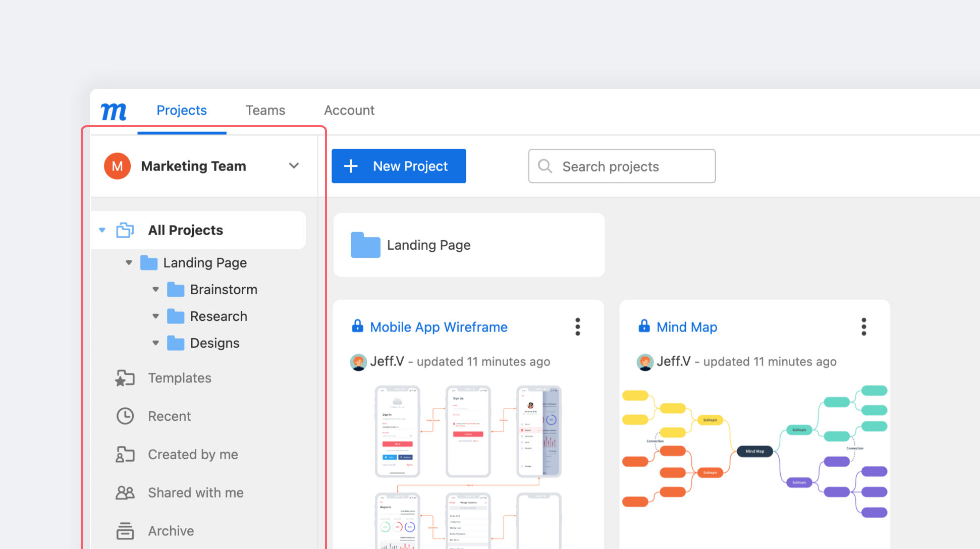This screenshot has width=980, height=549.
Task: Click the New Project button
Action: click(399, 166)
